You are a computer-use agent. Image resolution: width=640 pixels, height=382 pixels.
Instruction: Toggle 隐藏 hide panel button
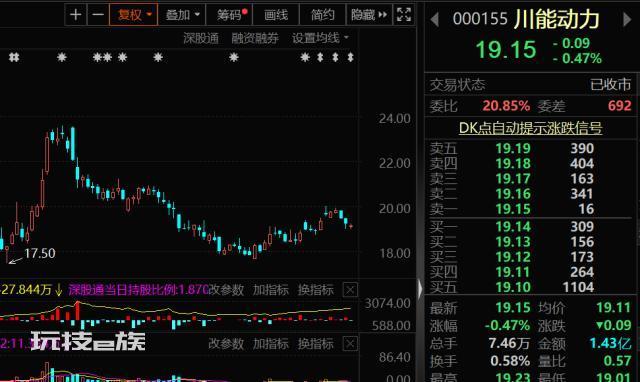pyautogui.click(x=369, y=15)
